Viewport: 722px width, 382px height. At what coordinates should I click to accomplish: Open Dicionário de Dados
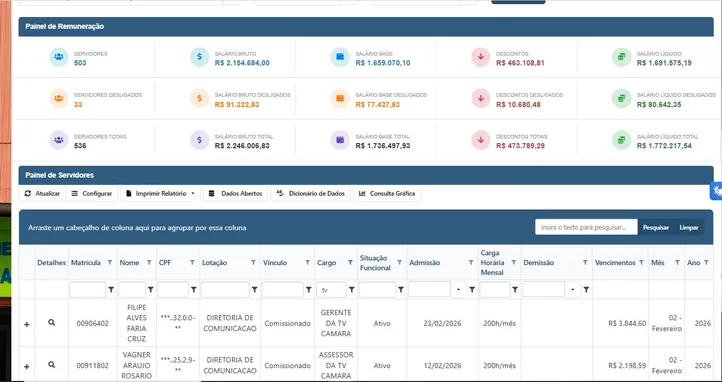point(311,194)
